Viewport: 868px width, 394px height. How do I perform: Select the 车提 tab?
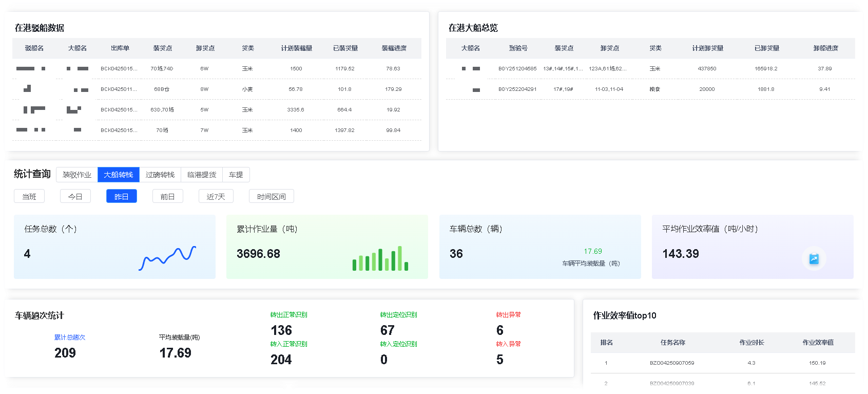236,175
